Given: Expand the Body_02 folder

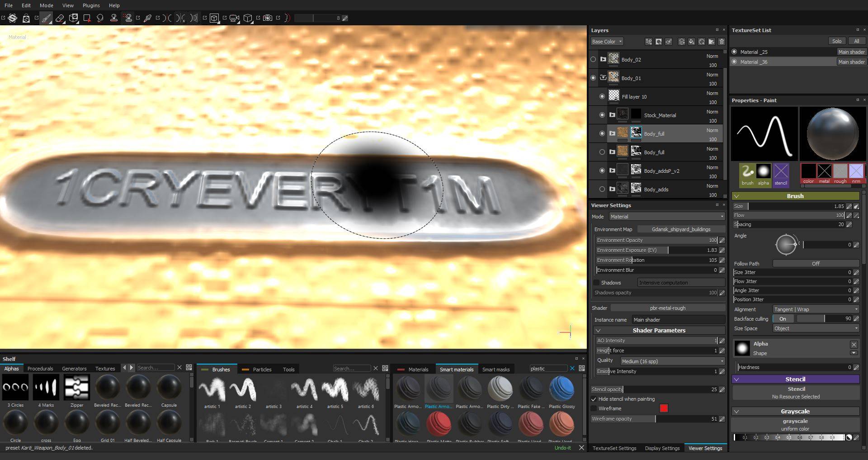Looking at the screenshot, I should 603,59.
